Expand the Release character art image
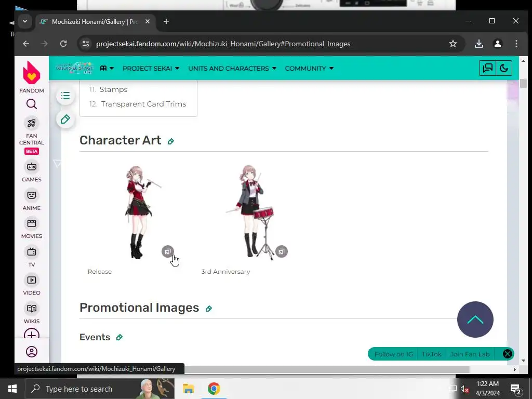The height and width of the screenshot is (399, 532). pos(168,252)
